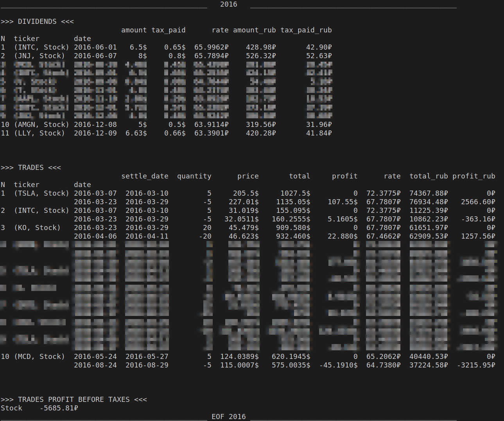The height and width of the screenshot is (421, 504).
Task: Select the '(JNJ, Stock)' dividend ticker
Action: tap(39, 56)
